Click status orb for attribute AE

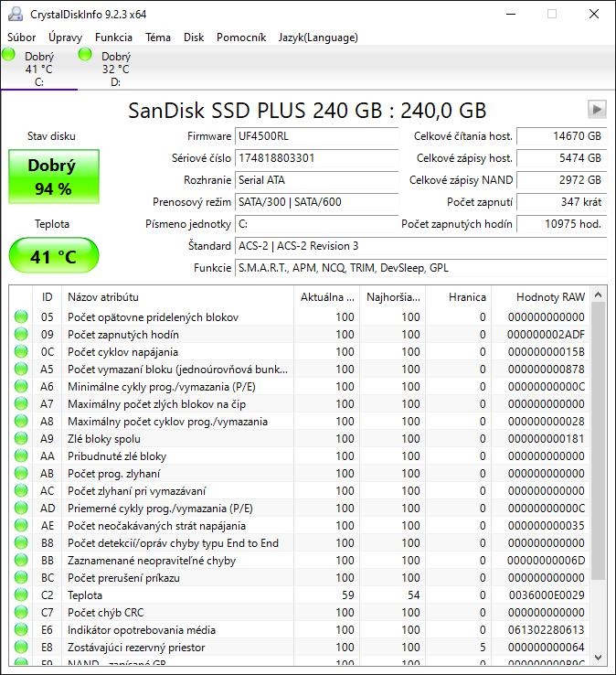(21, 525)
